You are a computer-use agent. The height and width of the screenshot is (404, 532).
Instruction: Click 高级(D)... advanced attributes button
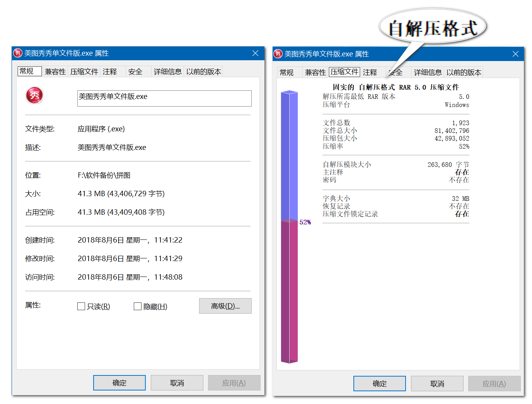(x=225, y=306)
